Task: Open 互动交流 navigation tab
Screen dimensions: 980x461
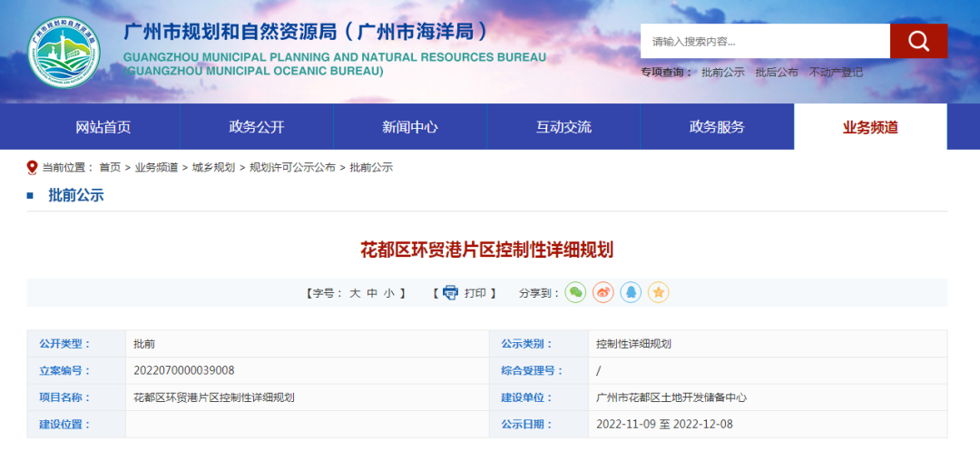Action: pyautogui.click(x=563, y=127)
